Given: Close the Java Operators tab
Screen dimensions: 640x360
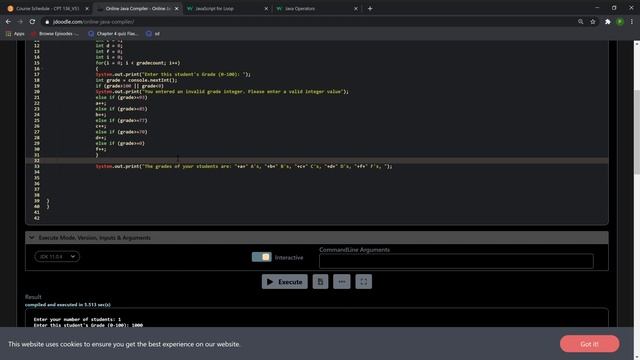Looking at the screenshot, I should pyautogui.click(x=356, y=9).
